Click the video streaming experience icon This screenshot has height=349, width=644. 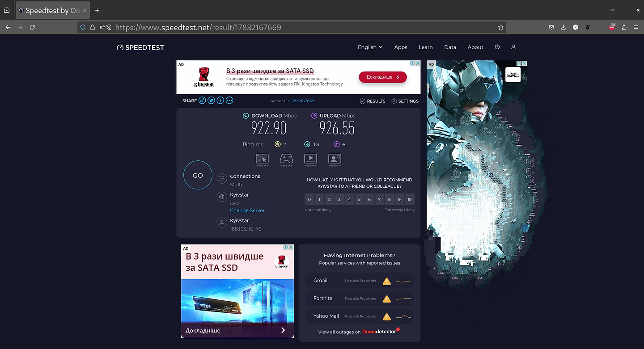pyautogui.click(x=310, y=159)
